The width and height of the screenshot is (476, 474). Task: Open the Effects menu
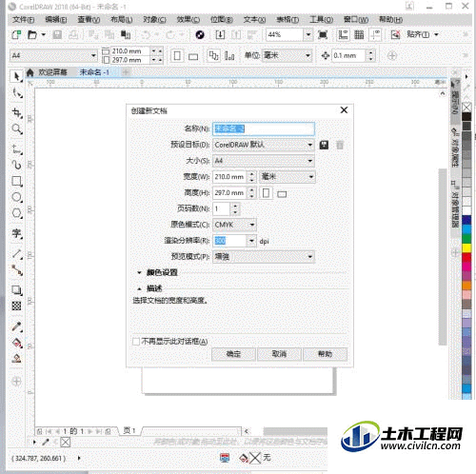188,20
